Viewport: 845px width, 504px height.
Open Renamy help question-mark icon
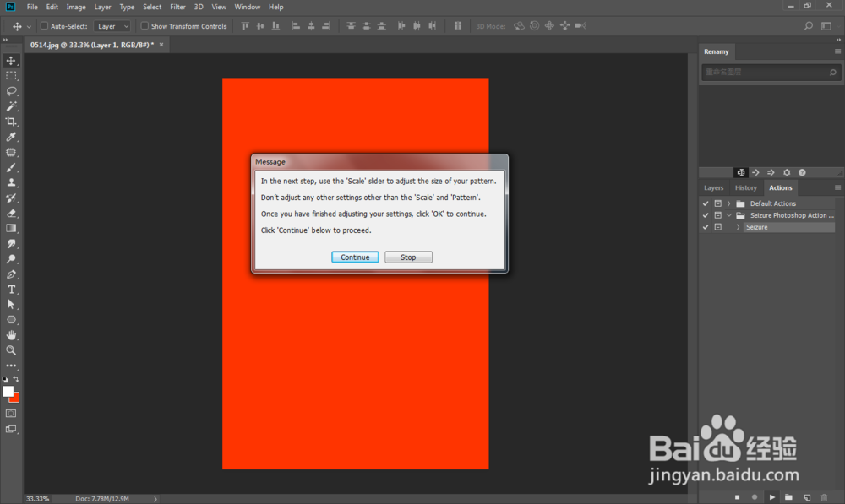802,172
